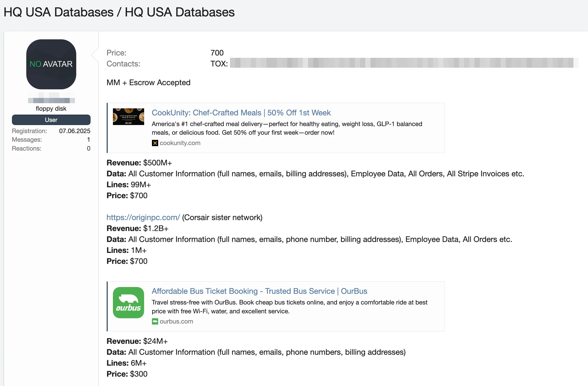Click the ourbus.com favicon icon

155,321
